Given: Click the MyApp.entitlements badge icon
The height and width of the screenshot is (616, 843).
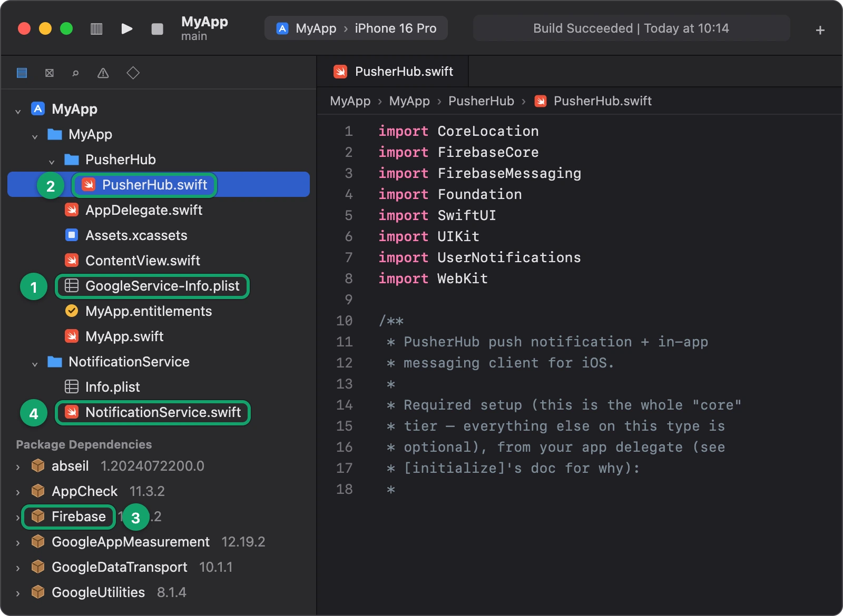Looking at the screenshot, I should [x=72, y=311].
